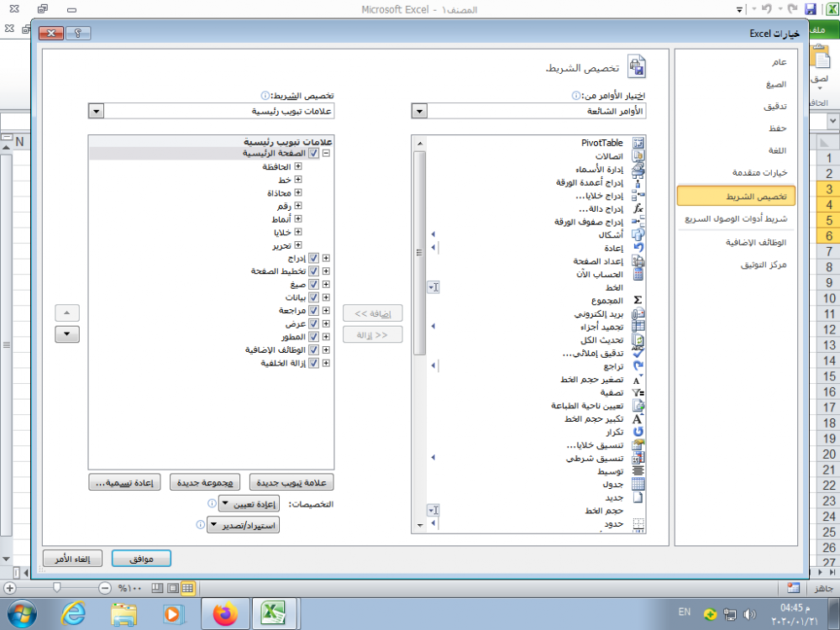Select the تراجع undo icon
This screenshot has width=840, height=630.
[x=638, y=366]
